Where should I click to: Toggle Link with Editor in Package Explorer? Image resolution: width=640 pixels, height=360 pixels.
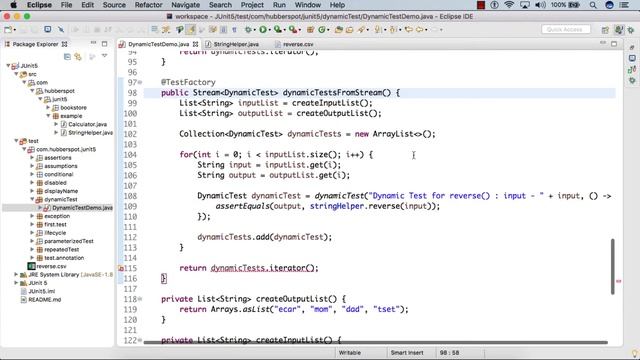pyautogui.click(x=78, y=57)
